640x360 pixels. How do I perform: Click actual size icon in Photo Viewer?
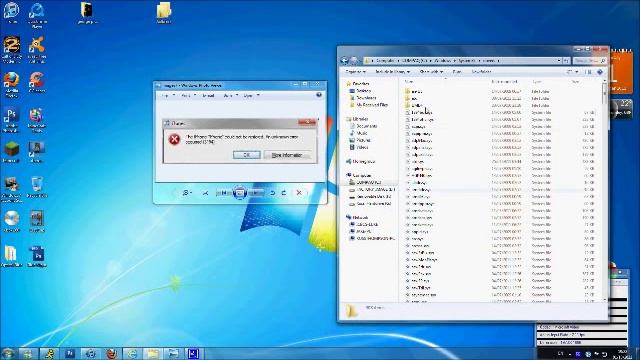(205, 193)
